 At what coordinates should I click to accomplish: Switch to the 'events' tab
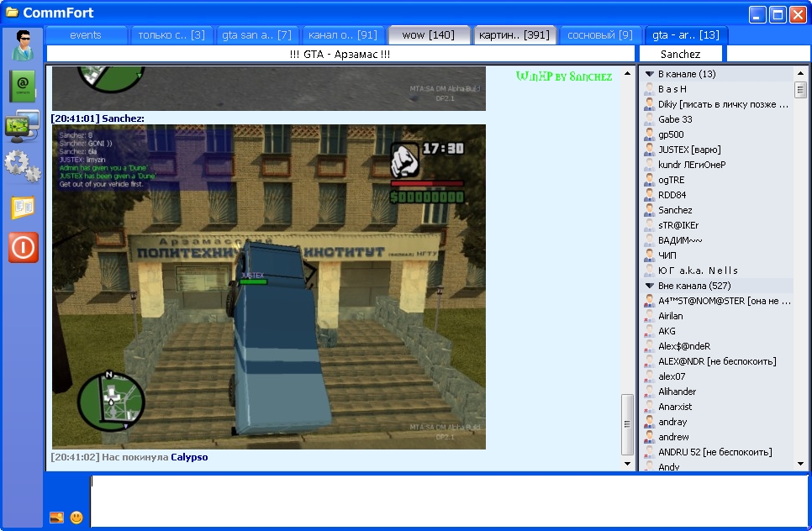pyautogui.click(x=86, y=35)
